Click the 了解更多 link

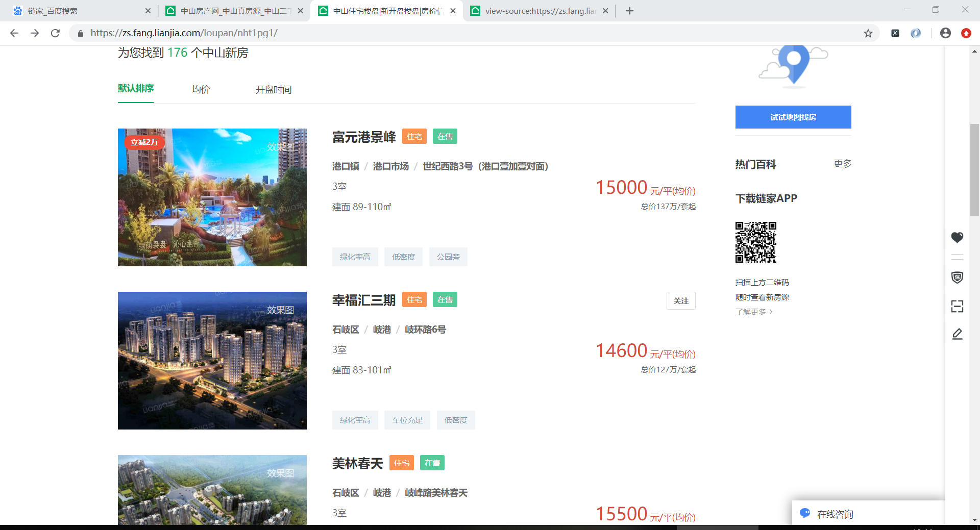point(754,312)
